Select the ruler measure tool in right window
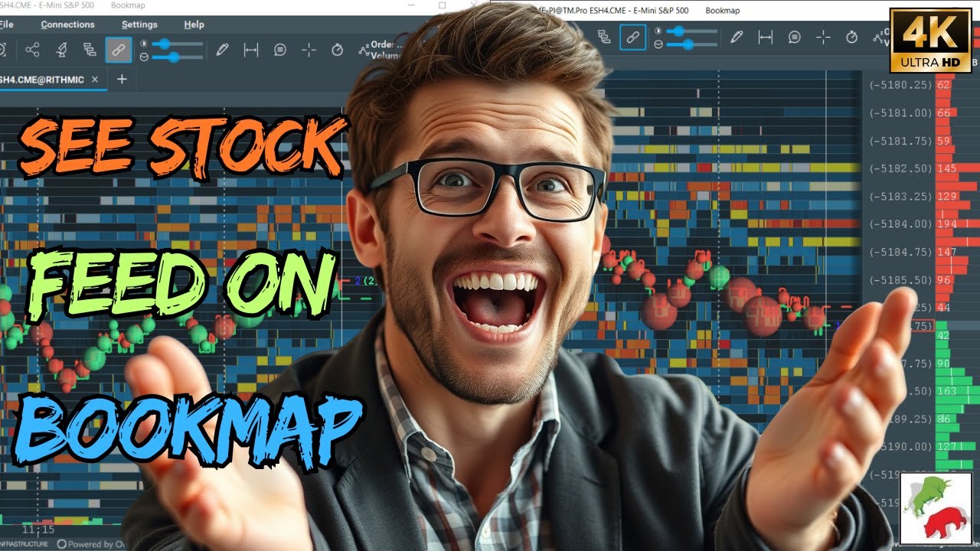Viewport: 980px width, 551px height. pos(765,37)
